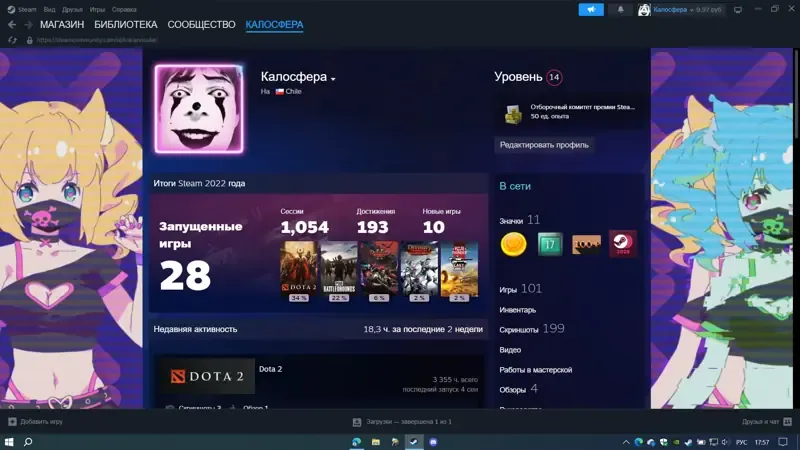
Task: Open the Windows notification center icon
Action: coord(783,442)
